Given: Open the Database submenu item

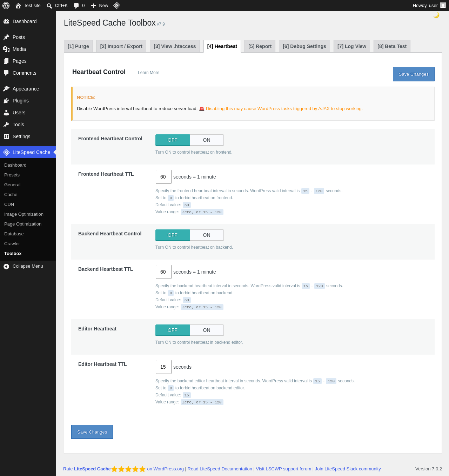Looking at the screenshot, I should click(28, 234).
